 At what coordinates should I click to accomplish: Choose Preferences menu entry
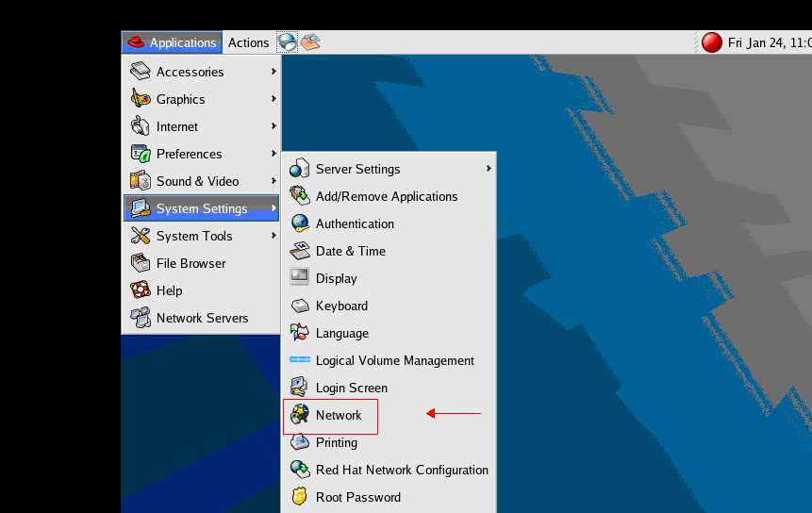(202, 154)
